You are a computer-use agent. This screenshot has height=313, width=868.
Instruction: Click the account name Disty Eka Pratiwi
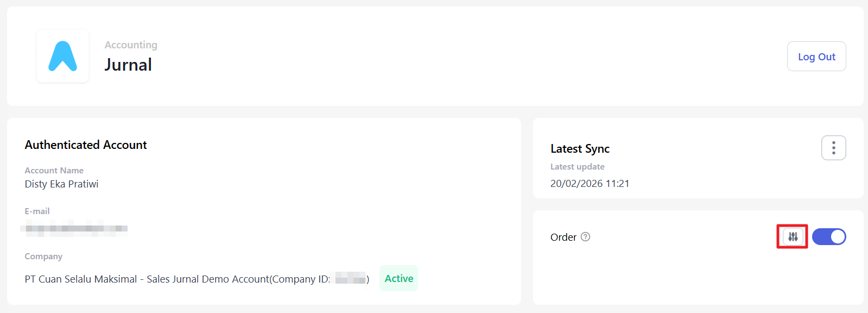[x=61, y=184]
